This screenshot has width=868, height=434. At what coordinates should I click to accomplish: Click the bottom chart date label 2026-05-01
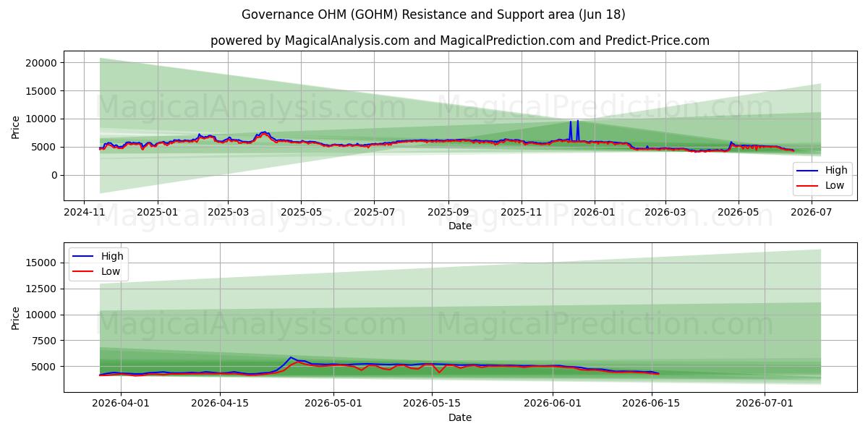[333, 404]
